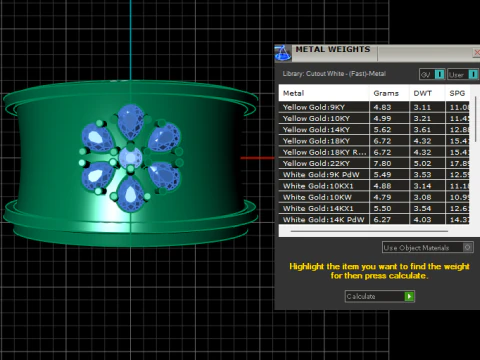The image size is (480, 360).
Task: Toggle the User library switch
Action: (x=463, y=74)
